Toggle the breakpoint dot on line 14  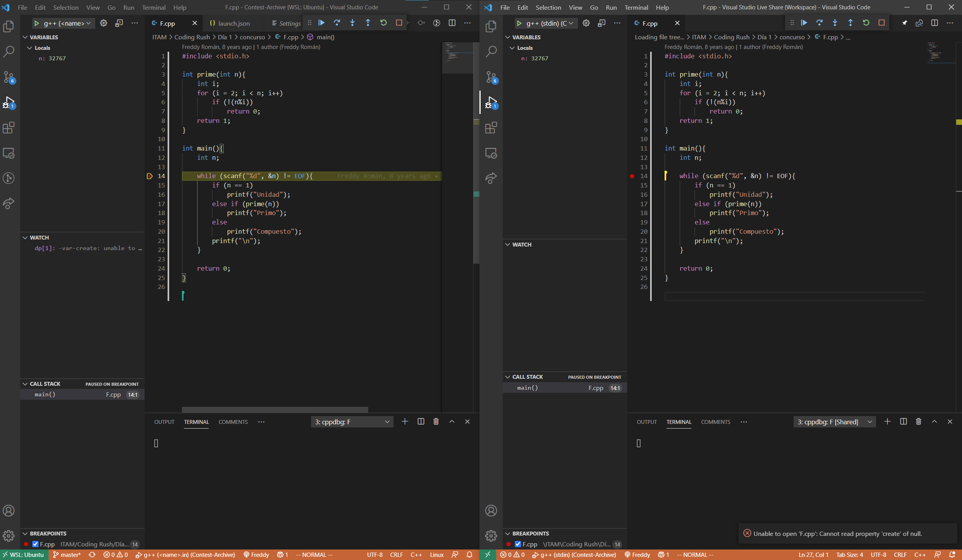(150, 176)
